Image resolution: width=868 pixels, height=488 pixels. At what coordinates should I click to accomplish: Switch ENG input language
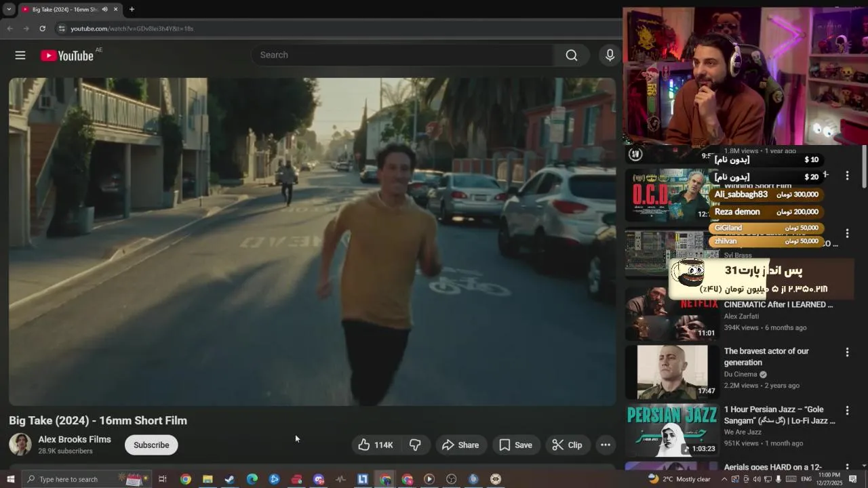[x=806, y=479]
